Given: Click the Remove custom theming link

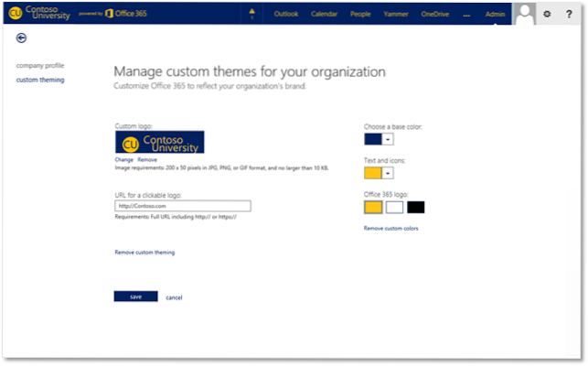Looking at the screenshot, I should (x=144, y=253).
